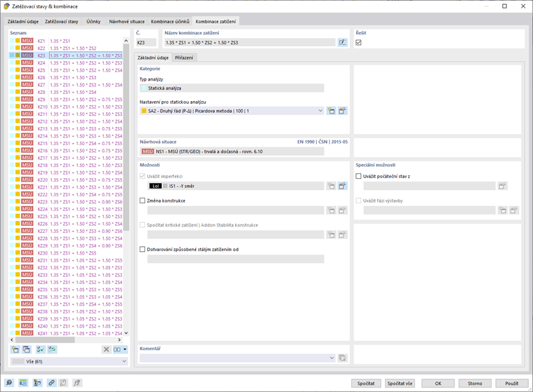Toggle Uvážit fázi výstavby checkbox

pos(358,201)
